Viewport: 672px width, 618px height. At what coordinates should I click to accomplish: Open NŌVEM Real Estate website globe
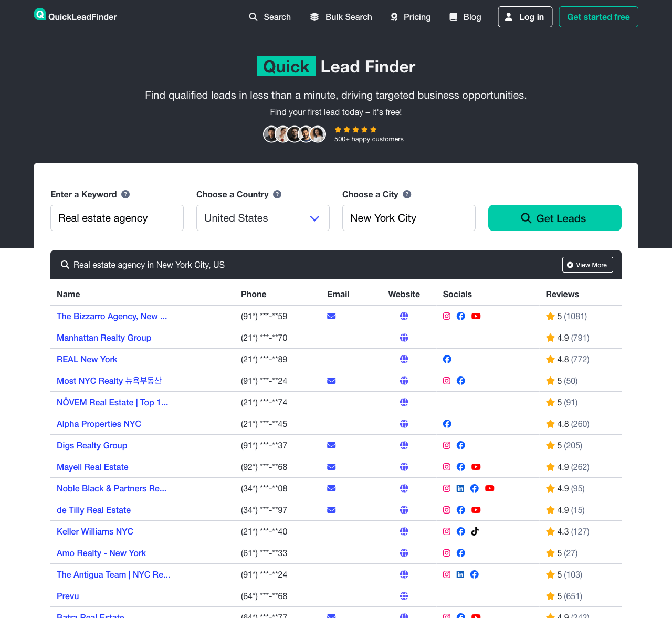(404, 402)
